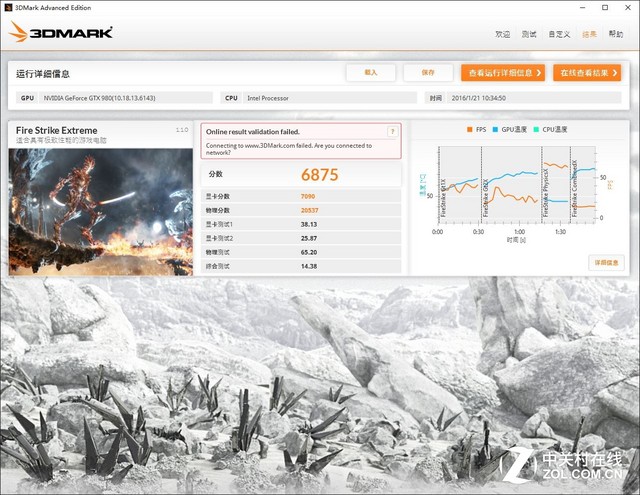Viewport: 640px width, 495px height.
Task: Open the 帮助 tab
Action: tap(615, 34)
